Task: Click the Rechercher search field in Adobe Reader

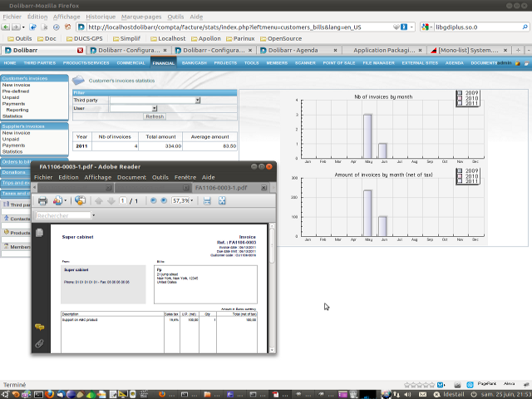Action: pos(63,215)
